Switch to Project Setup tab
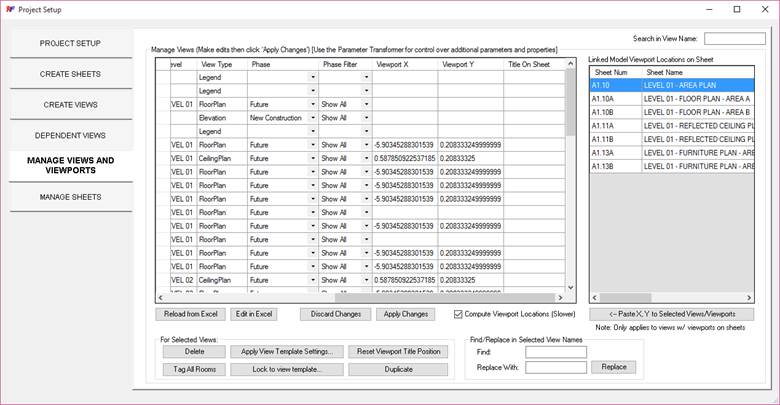The image size is (780, 405). point(70,44)
